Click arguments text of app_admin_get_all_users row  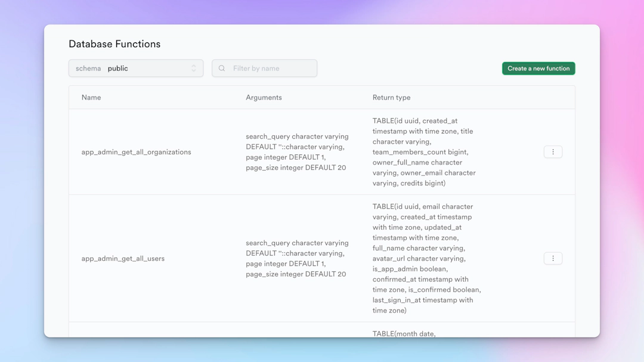click(297, 258)
